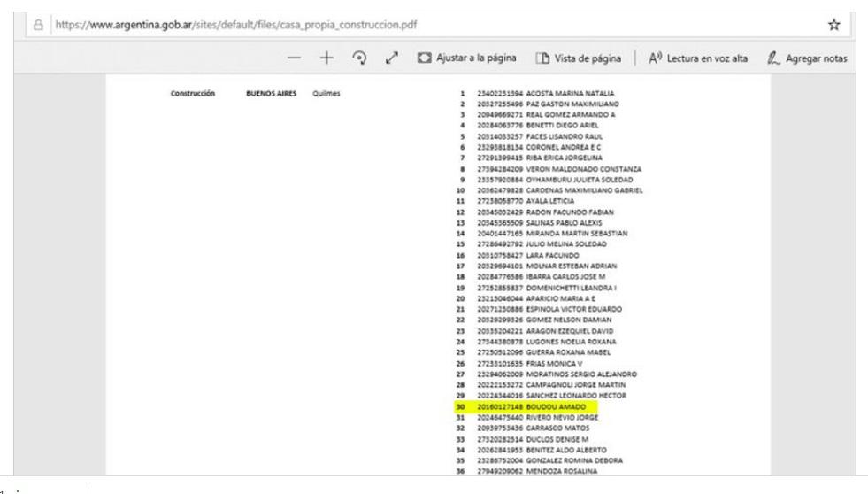Image resolution: width=868 pixels, height=494 pixels.
Task: Click name RIBA ERICA JORGELINA
Action: pyautogui.click(x=565, y=158)
